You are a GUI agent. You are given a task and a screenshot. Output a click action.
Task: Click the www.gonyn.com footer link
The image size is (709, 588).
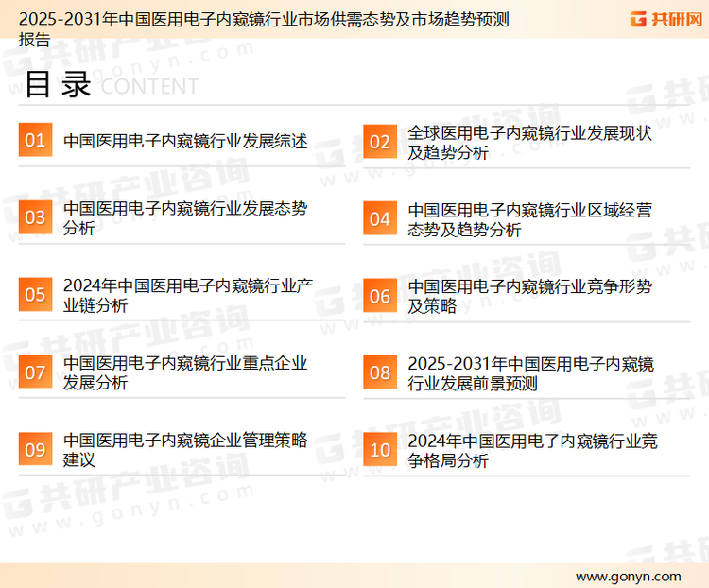[628, 577]
